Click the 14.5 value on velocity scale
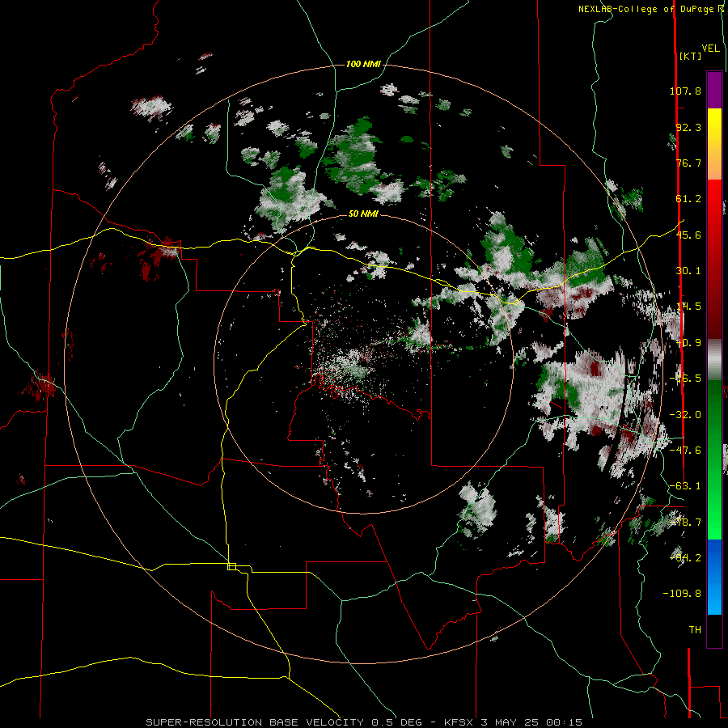The height and width of the screenshot is (728, 728). coord(688,307)
